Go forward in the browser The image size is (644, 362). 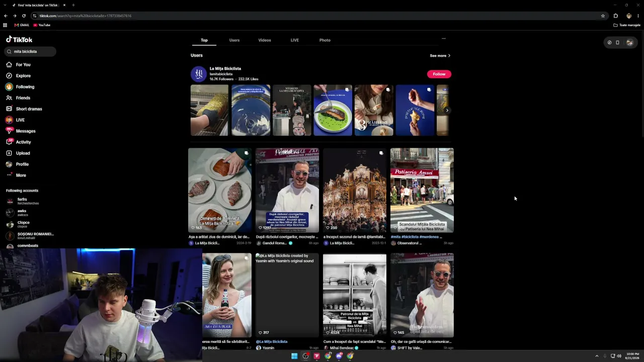[15, 16]
